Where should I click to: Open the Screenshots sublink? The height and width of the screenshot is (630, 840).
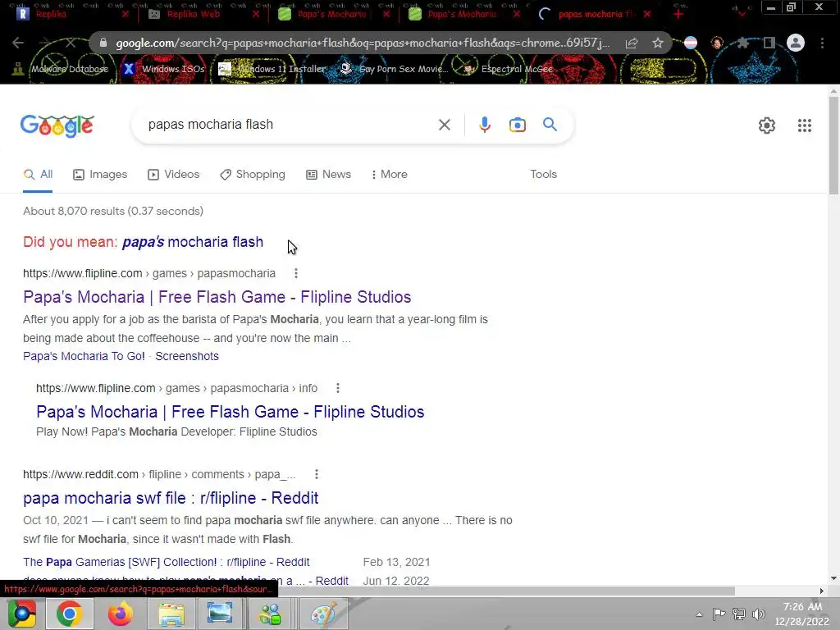tap(187, 356)
